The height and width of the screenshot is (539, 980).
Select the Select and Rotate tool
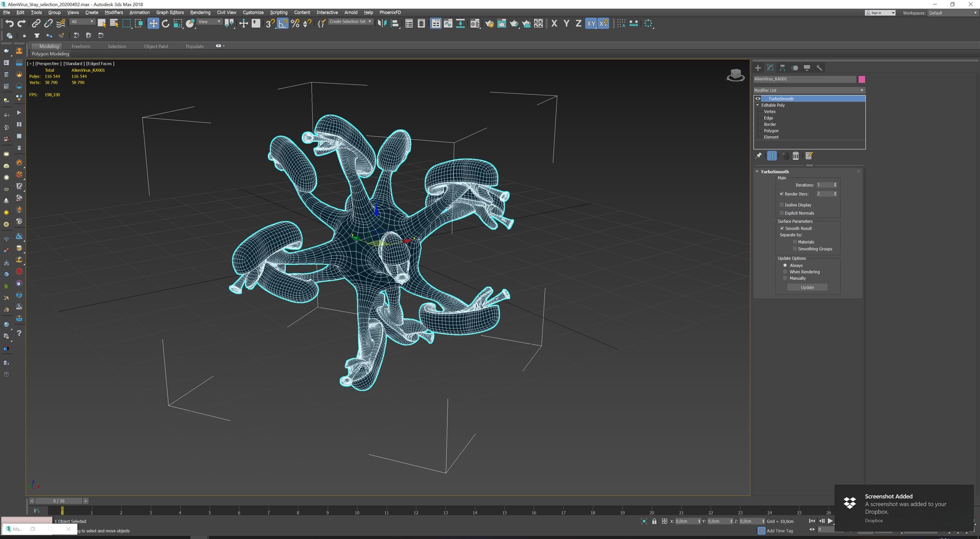[165, 23]
